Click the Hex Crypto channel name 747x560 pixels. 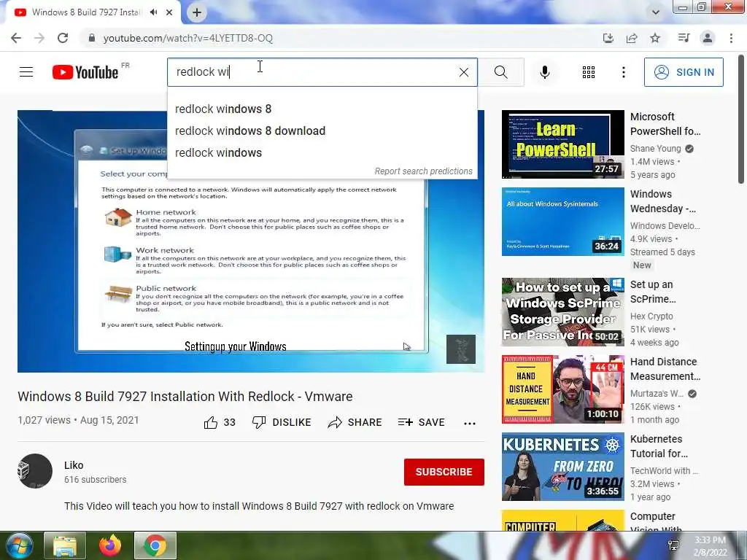[651, 316]
